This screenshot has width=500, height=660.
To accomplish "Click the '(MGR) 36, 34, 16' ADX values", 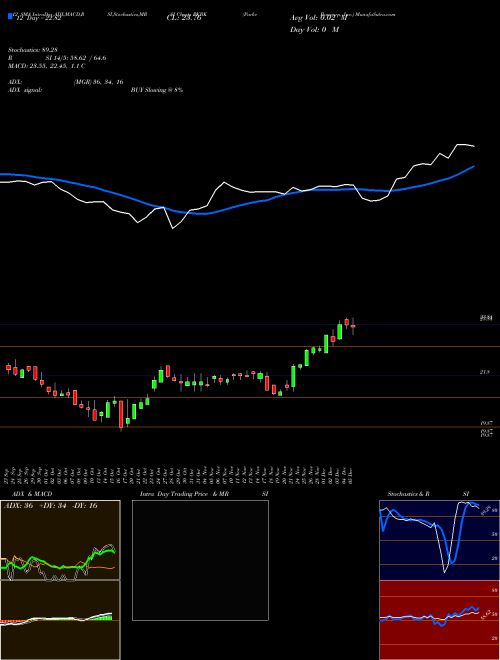I will pos(98,82).
